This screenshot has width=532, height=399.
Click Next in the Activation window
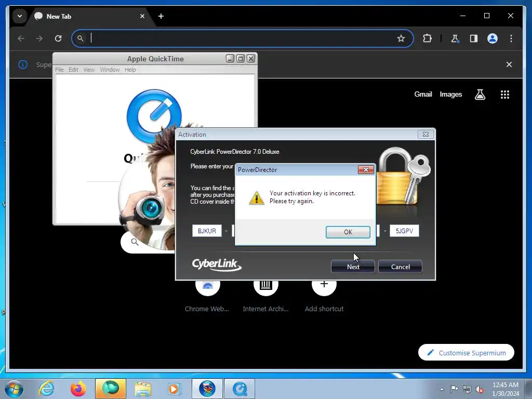353,267
